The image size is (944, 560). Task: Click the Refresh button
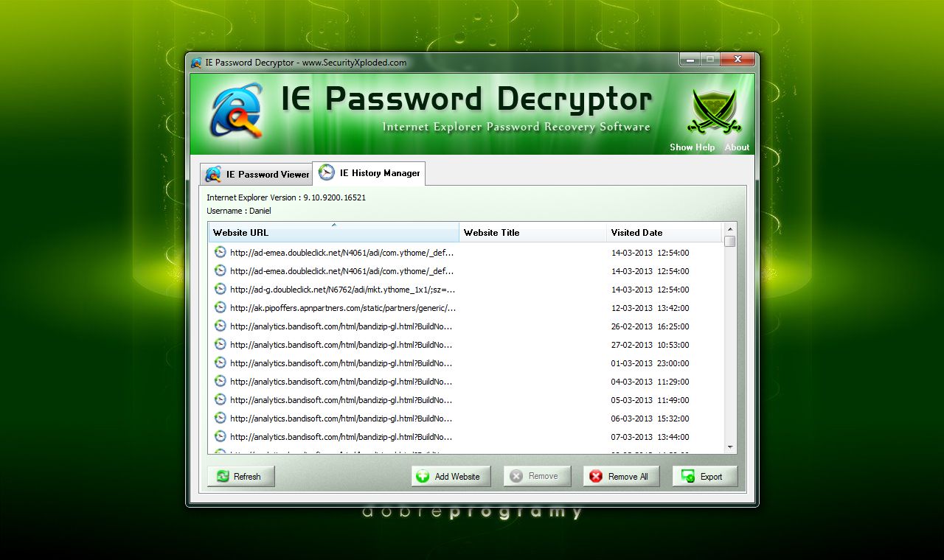click(x=241, y=477)
